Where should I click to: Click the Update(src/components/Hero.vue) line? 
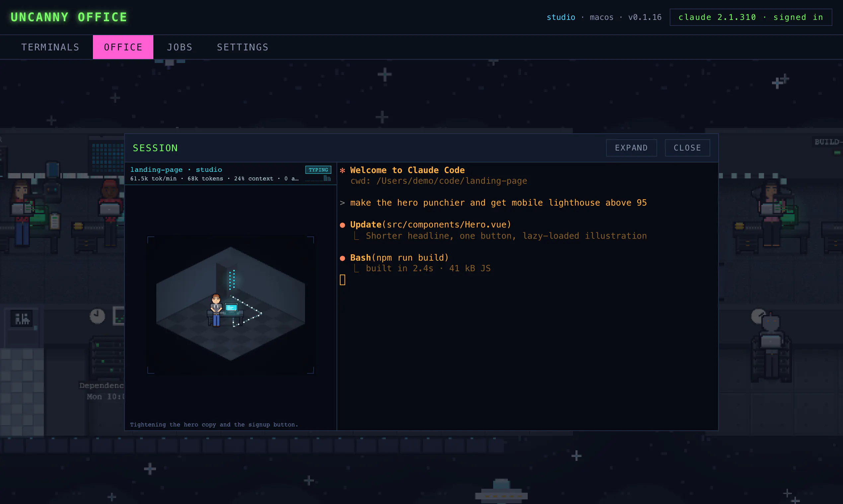click(430, 224)
